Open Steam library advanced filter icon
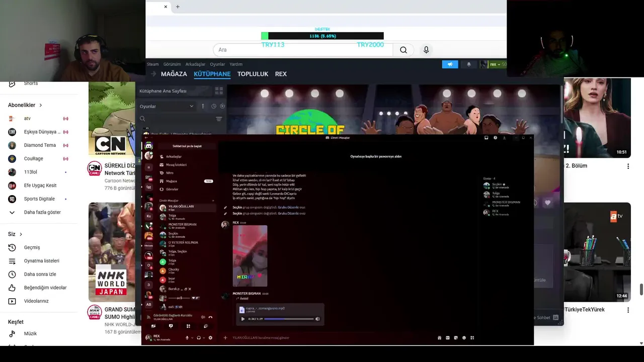This screenshot has height=362, width=644. [x=219, y=119]
